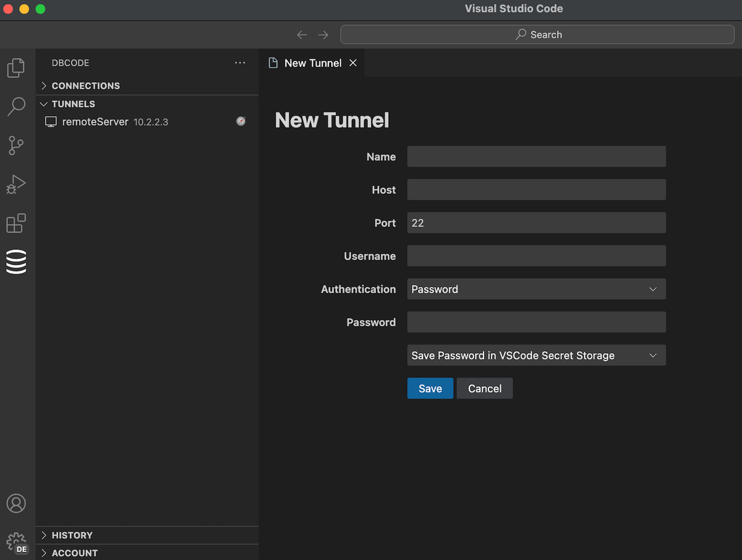
Task: Open the Extensions view
Action: pos(17,223)
